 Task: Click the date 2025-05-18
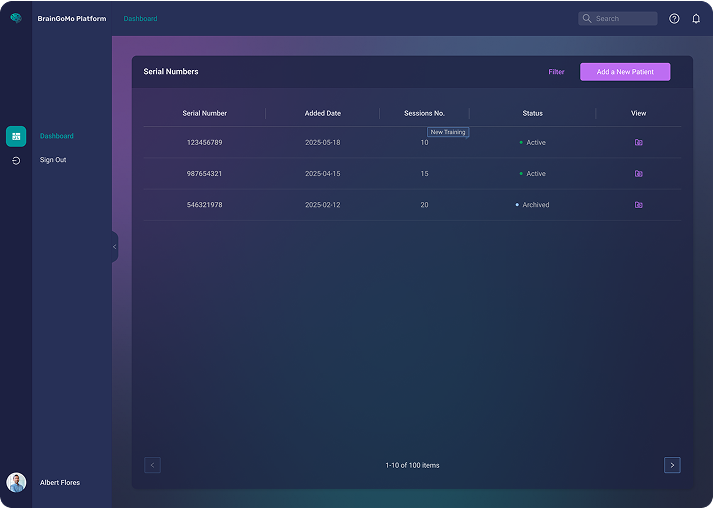[322, 142]
